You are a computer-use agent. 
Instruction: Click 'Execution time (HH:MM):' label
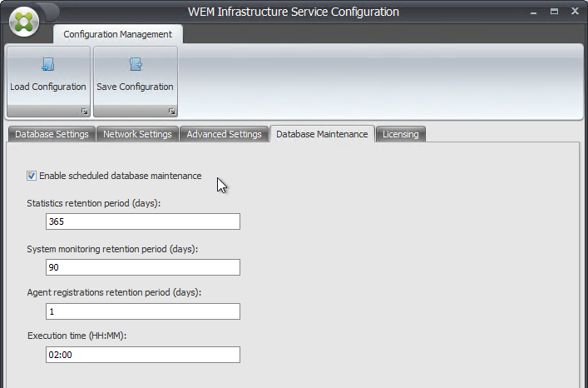pyautogui.click(x=77, y=336)
